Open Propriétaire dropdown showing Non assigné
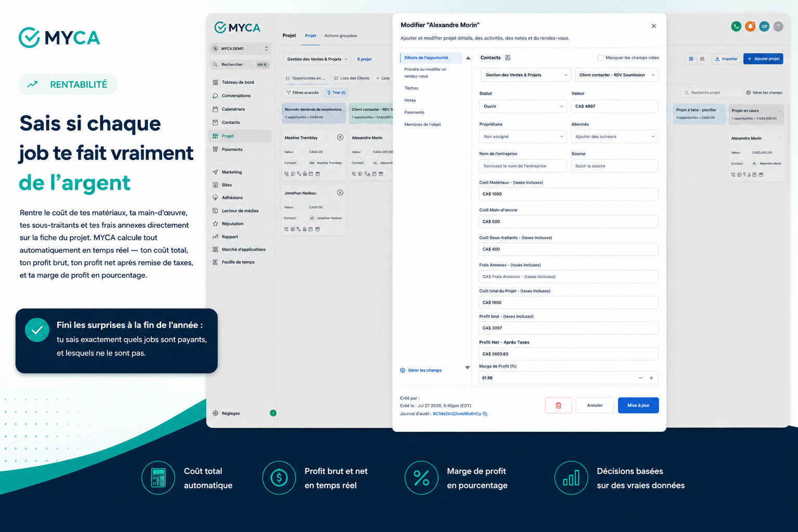 coord(522,137)
